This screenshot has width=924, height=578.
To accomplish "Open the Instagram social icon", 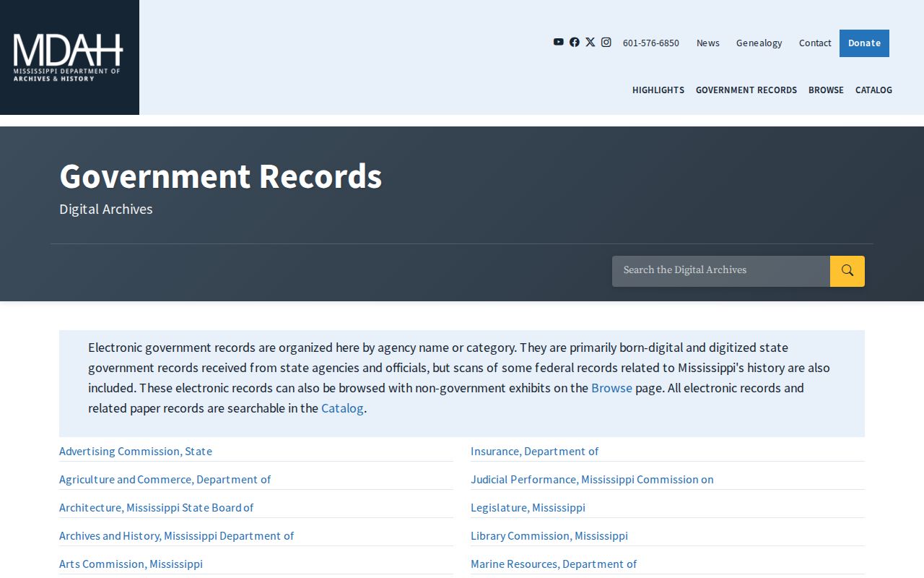I will pos(606,42).
